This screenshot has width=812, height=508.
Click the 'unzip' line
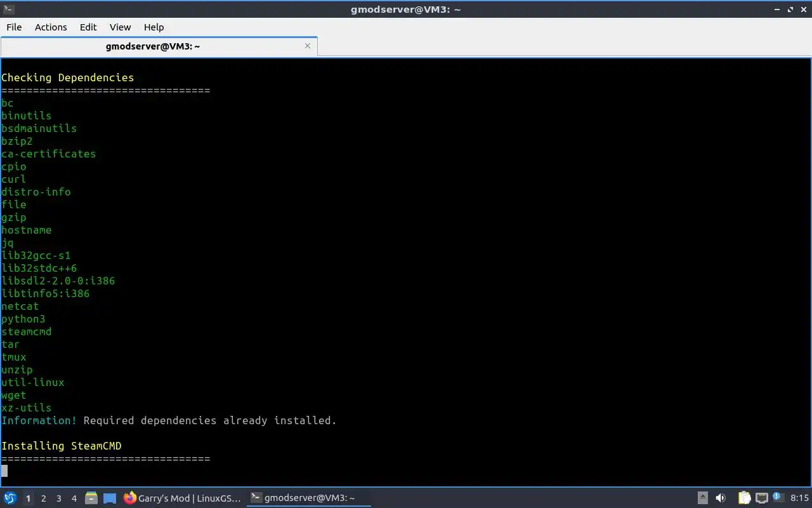[16, 370]
